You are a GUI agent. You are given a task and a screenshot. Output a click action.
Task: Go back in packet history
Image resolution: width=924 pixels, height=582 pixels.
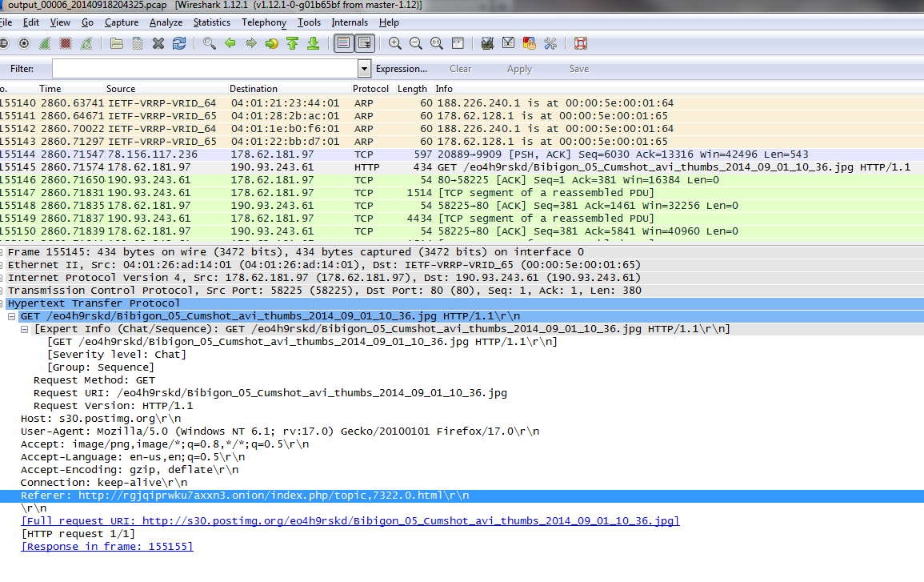(230, 44)
